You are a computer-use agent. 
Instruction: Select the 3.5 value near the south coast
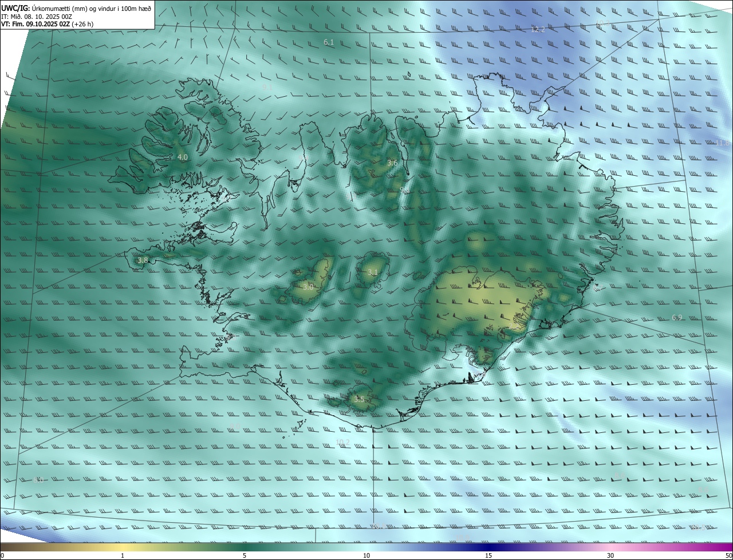click(x=359, y=399)
